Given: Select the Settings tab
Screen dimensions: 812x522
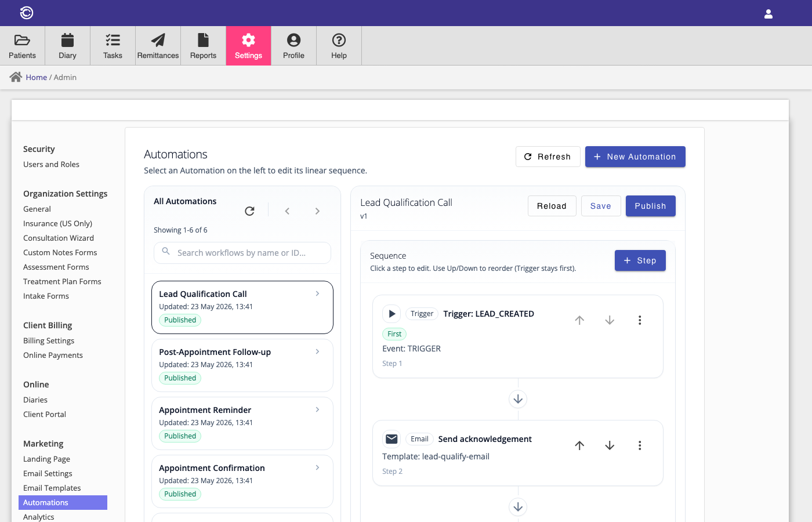Looking at the screenshot, I should click(x=249, y=46).
